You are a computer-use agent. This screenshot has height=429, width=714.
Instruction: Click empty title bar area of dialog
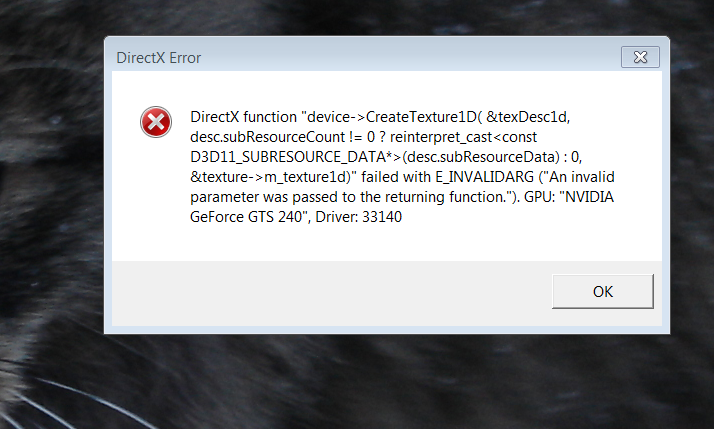[410, 57]
